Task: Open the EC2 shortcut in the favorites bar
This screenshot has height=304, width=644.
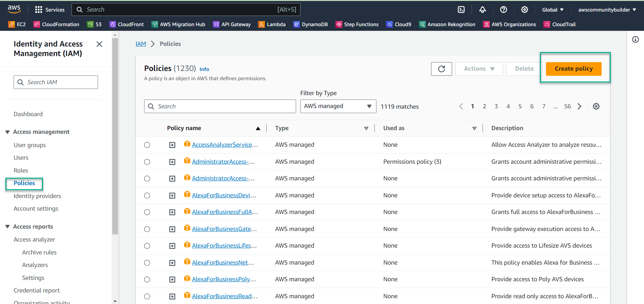Action: pyautogui.click(x=17, y=24)
